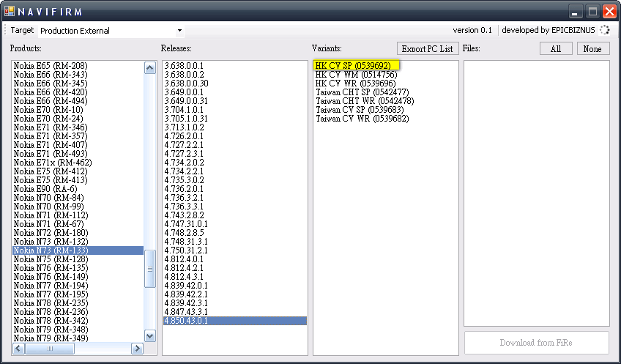The height and width of the screenshot is (364, 621).
Task: Select highlighted release 4.850.43.0.1
Action: pyautogui.click(x=235, y=321)
